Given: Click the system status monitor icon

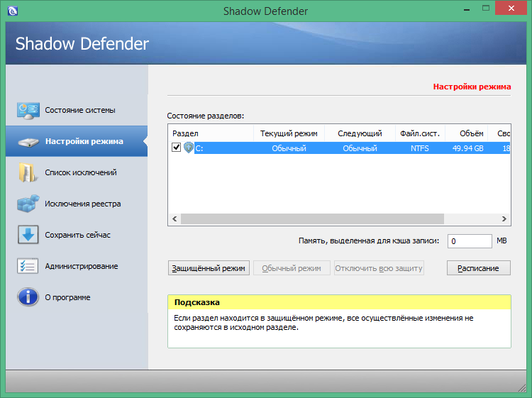Looking at the screenshot, I should (x=28, y=110).
